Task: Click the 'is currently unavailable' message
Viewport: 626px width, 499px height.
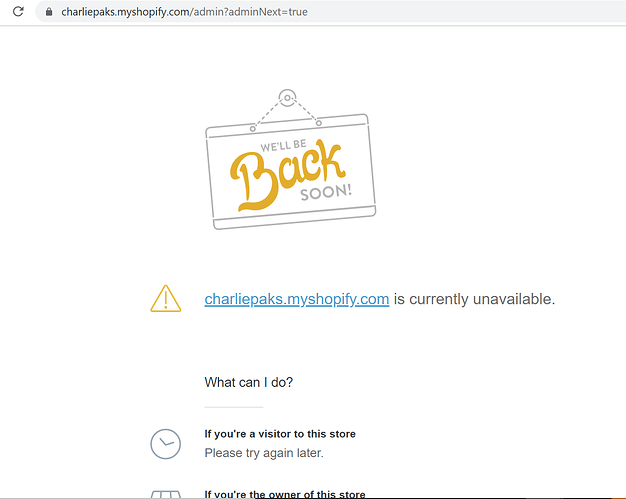Action: click(475, 299)
